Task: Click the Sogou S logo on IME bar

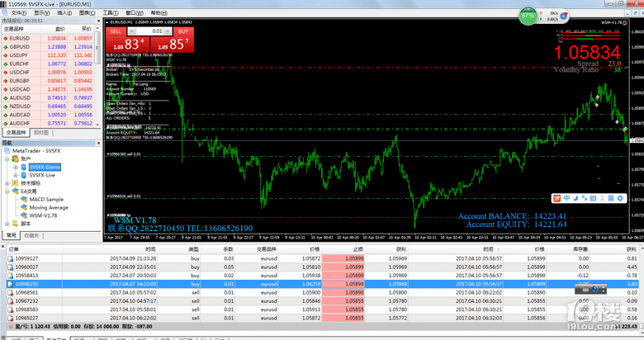Action: point(556,198)
